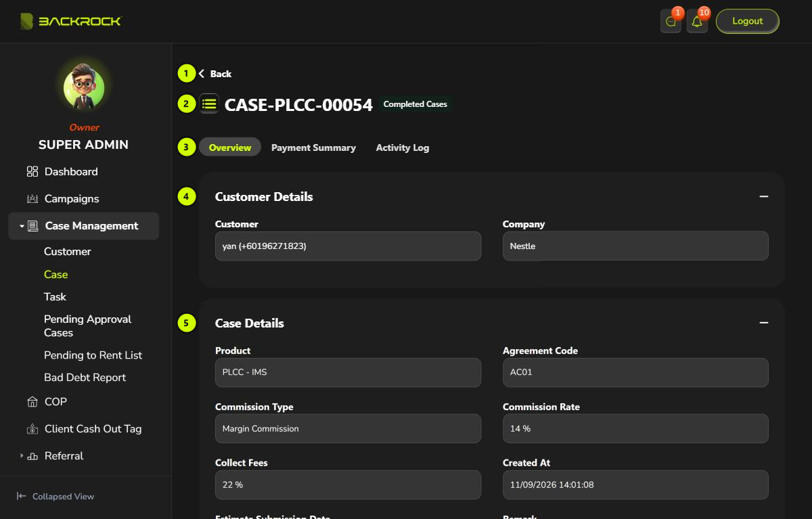Click the Product field PLCC - IMS

click(x=348, y=372)
